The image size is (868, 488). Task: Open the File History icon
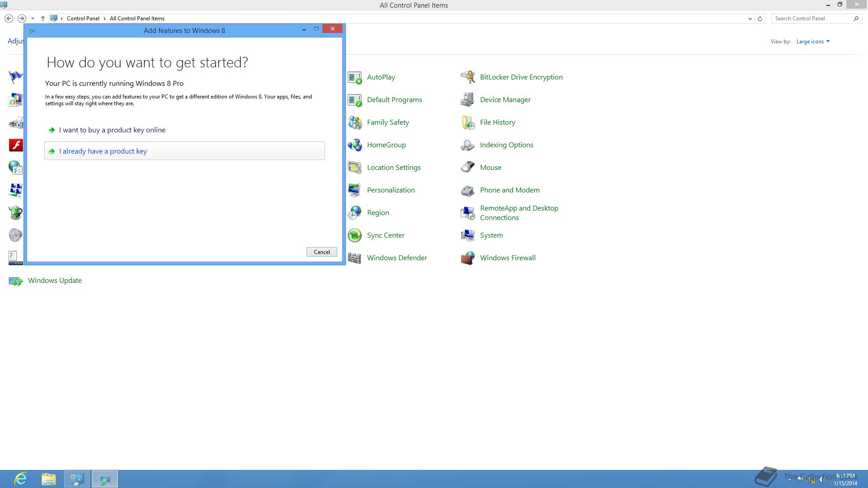point(467,122)
